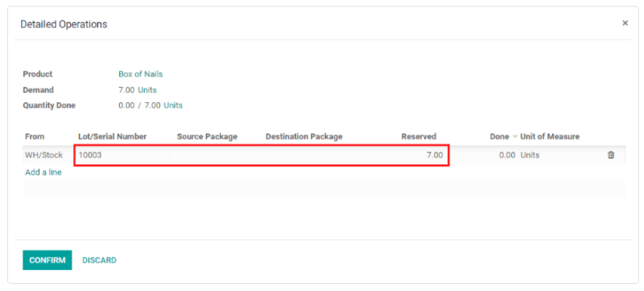
Task: Click the DISCARD button
Action: 99,260
